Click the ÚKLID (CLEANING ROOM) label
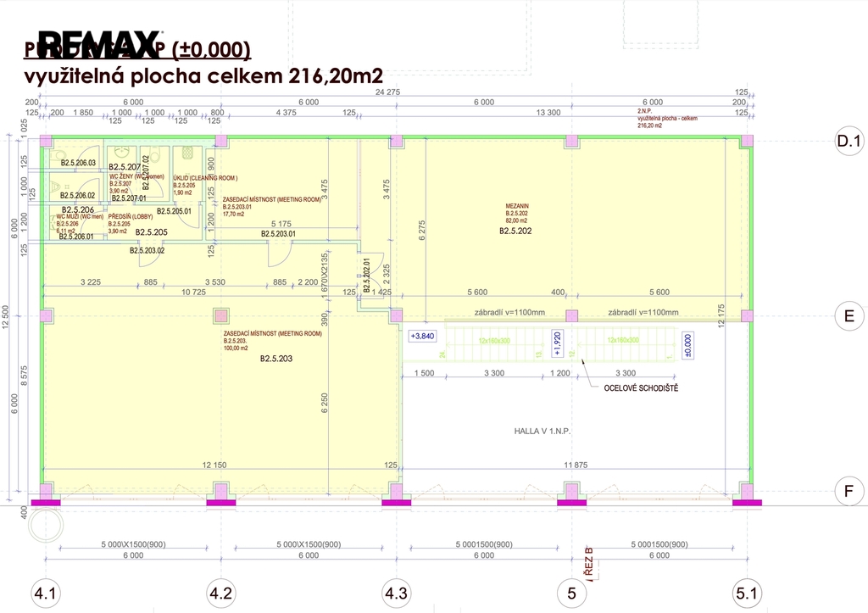The width and height of the screenshot is (868, 613). click(205, 178)
